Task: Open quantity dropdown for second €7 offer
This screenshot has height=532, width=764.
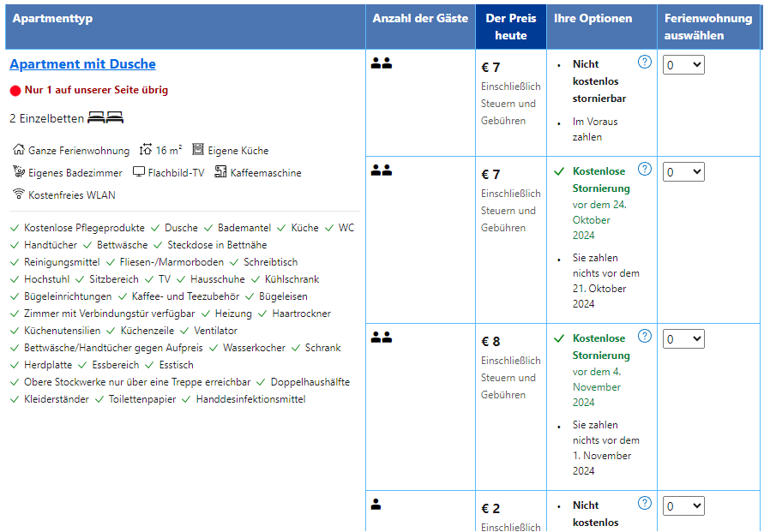Action: coord(683,172)
